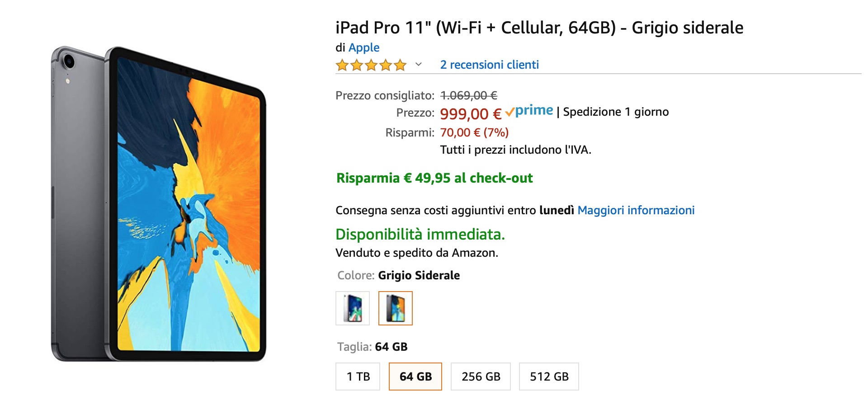
Task: Click the strikethrough recommended price
Action: click(x=468, y=95)
